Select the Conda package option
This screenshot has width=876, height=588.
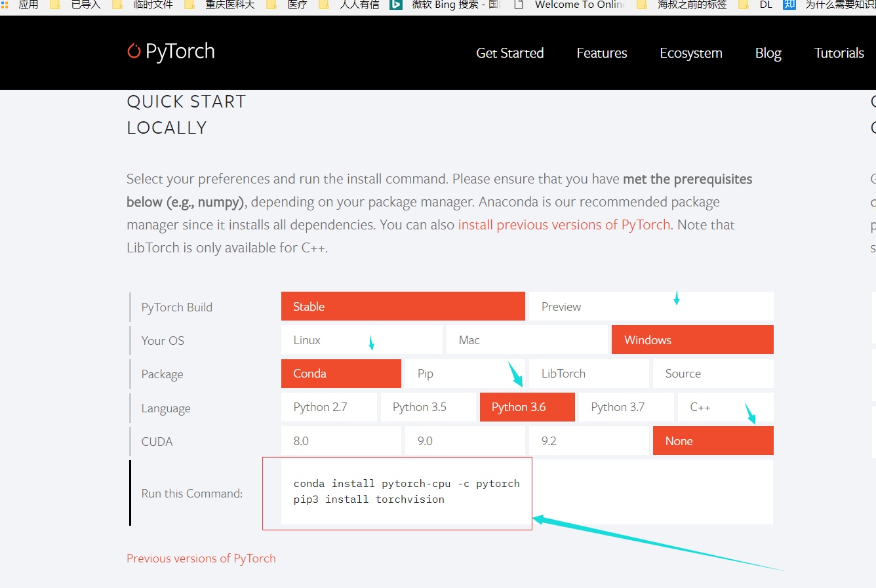click(x=341, y=374)
